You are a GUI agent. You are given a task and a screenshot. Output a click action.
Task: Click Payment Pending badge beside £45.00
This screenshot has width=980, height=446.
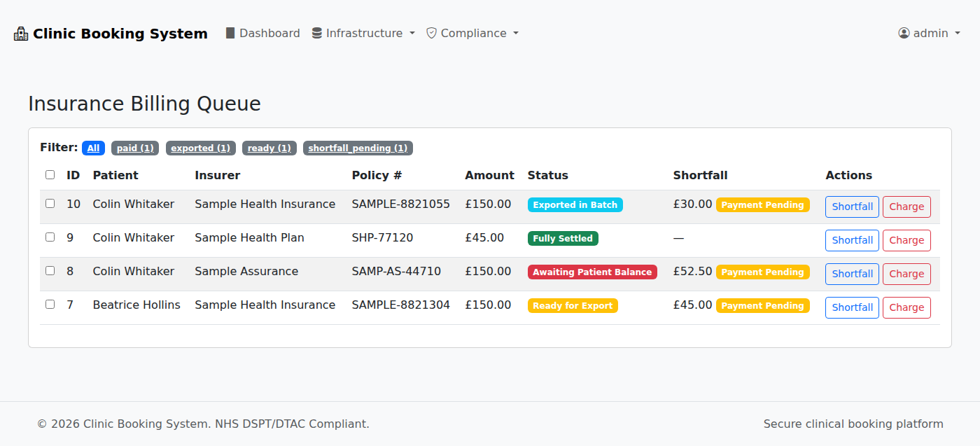tap(762, 306)
